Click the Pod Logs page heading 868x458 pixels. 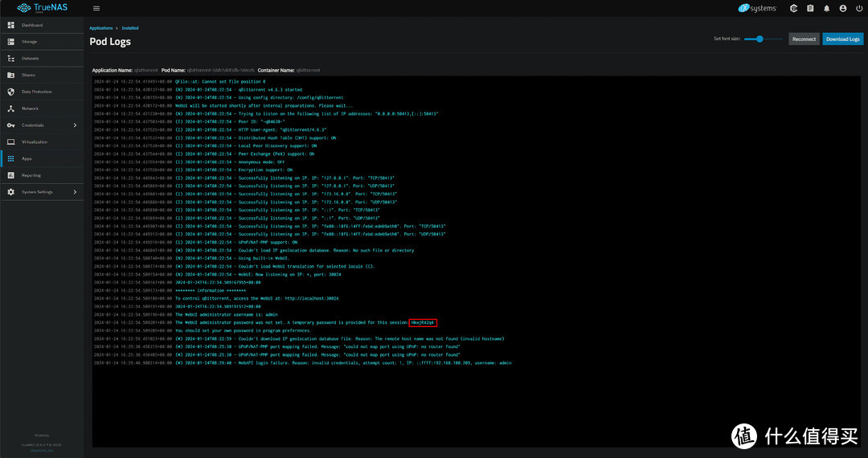coord(110,42)
